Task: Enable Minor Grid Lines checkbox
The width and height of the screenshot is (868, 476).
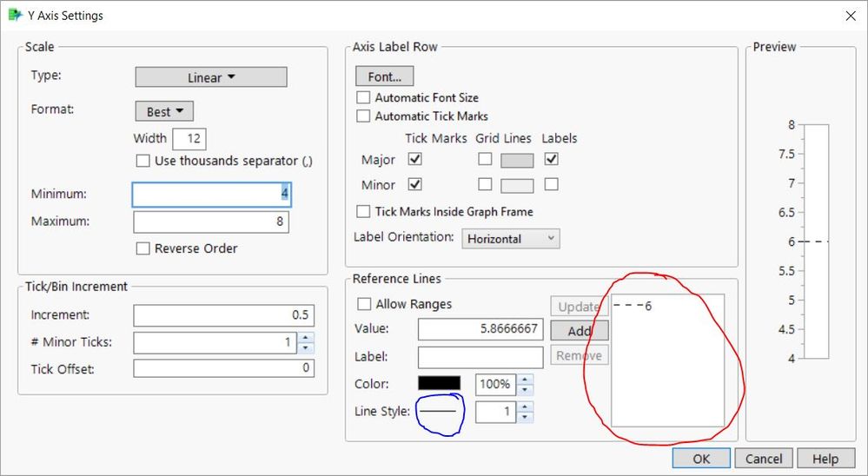Action: coord(485,184)
